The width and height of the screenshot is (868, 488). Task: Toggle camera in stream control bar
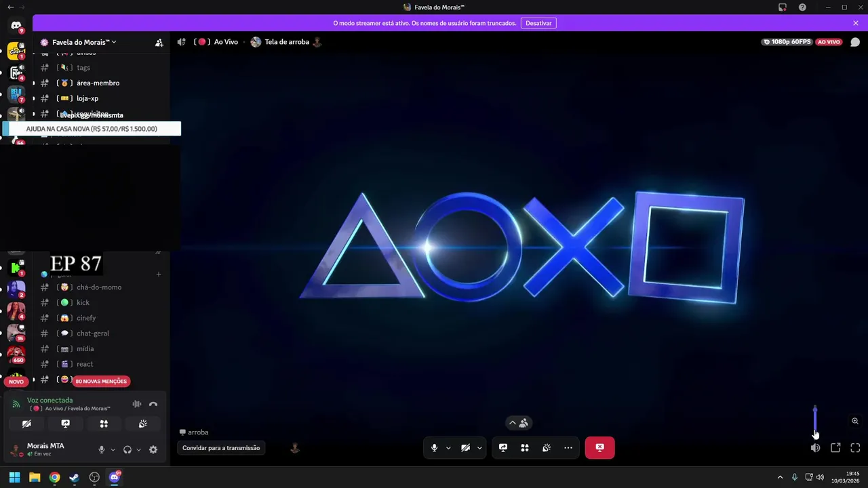point(465,448)
